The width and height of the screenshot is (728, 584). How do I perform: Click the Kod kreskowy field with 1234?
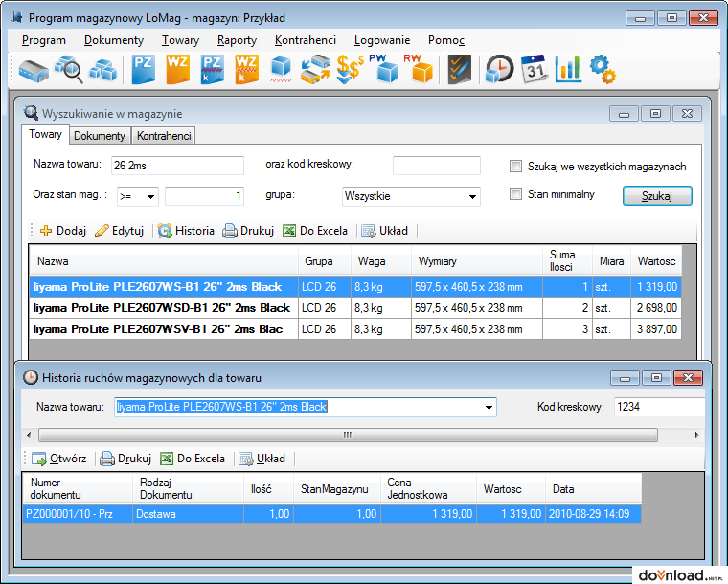[x=659, y=407]
